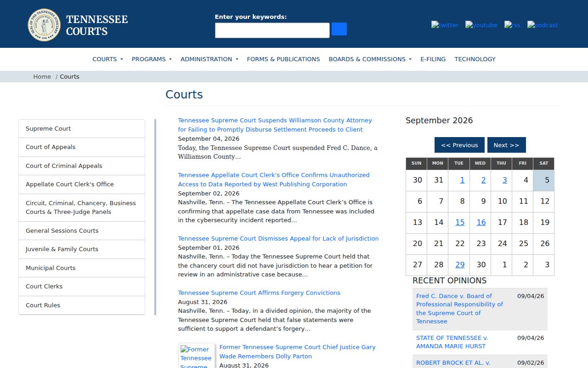Open the E-FILING menu item
The width and height of the screenshot is (588, 368).
click(x=433, y=59)
